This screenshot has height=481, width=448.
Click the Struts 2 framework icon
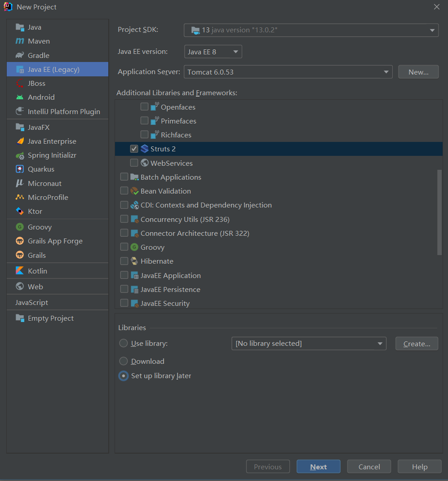click(x=145, y=149)
